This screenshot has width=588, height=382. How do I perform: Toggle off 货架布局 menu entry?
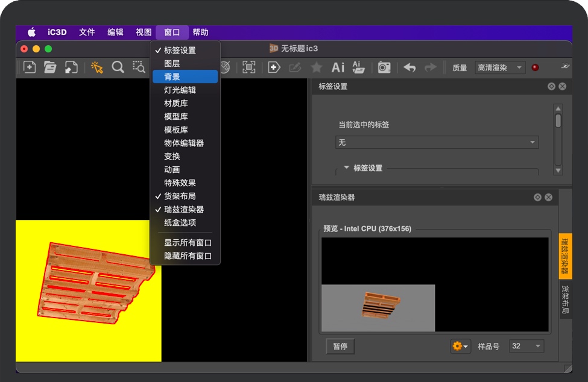[180, 196]
